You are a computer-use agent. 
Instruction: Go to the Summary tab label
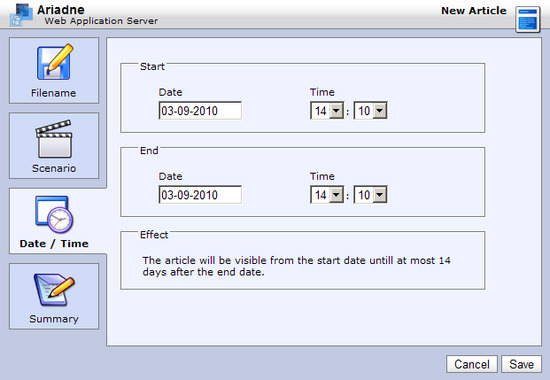coord(54,319)
